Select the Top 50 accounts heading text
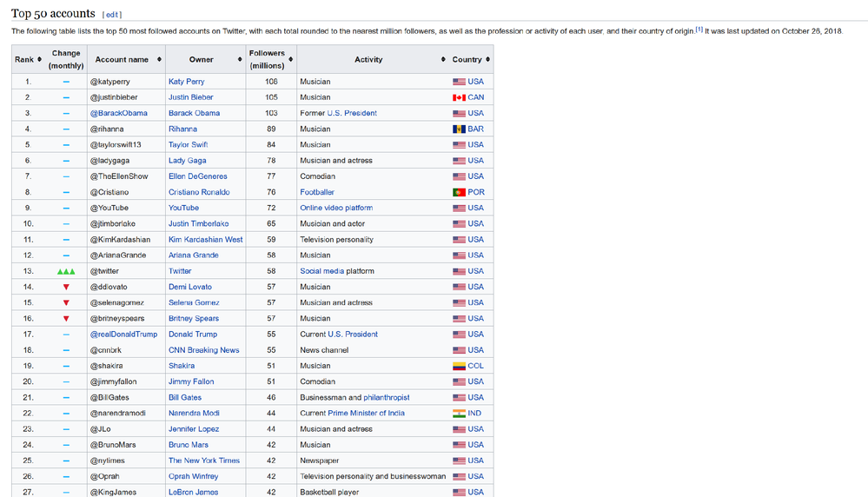Screen dimensions: 868x497 (x=53, y=13)
